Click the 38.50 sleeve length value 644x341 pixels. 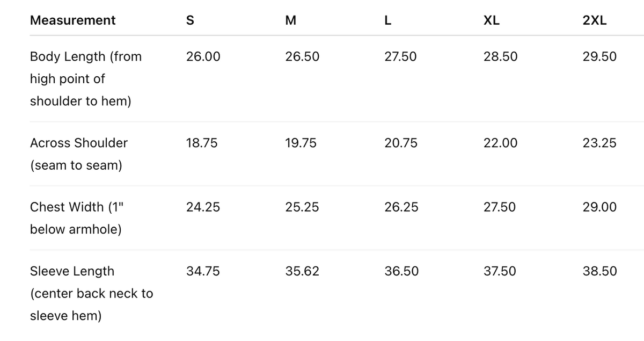[x=599, y=271]
